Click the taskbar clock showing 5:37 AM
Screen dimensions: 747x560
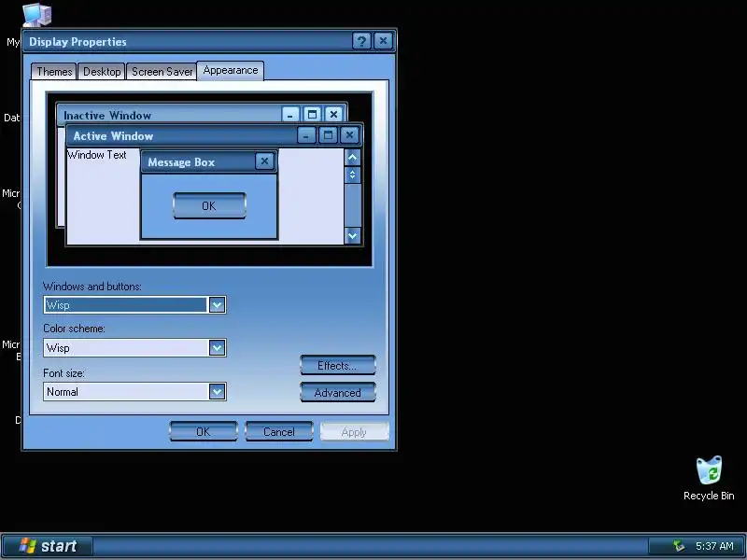(x=714, y=546)
